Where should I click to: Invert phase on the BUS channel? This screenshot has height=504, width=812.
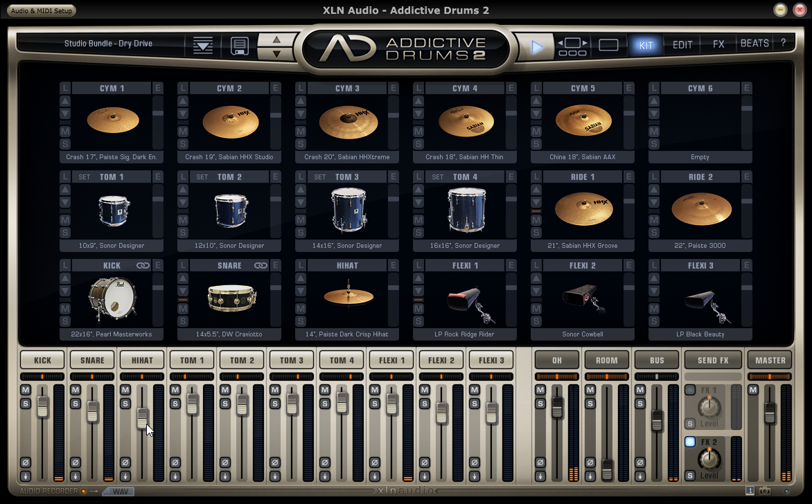click(640, 462)
